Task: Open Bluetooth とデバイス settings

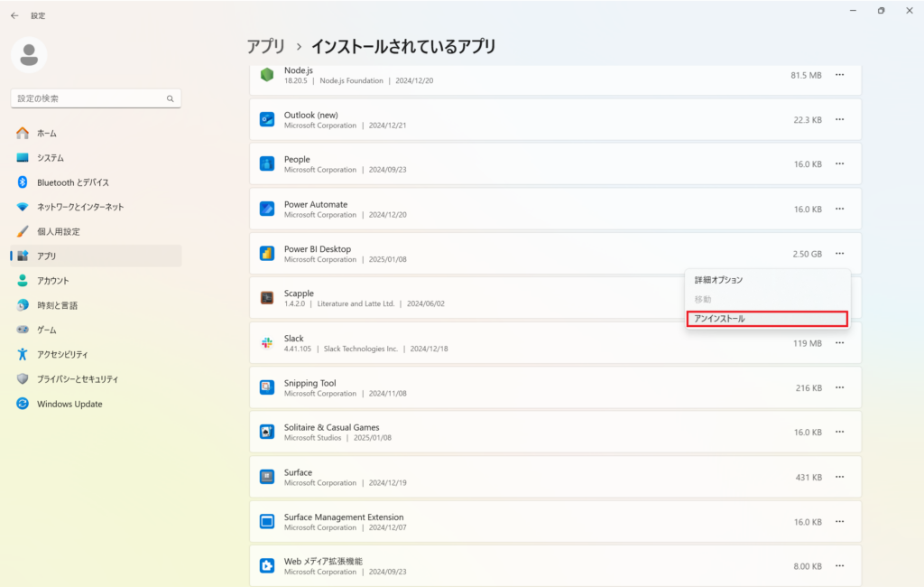Action: pyautogui.click(x=96, y=182)
